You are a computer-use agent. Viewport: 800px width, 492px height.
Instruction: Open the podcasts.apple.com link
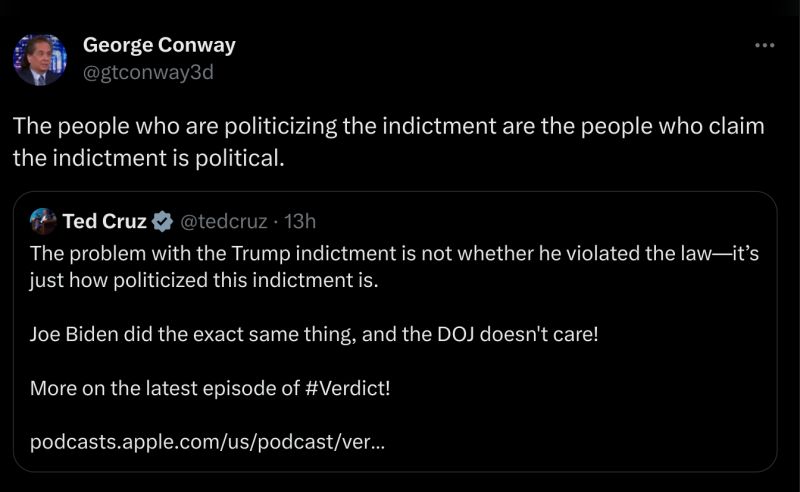207,442
